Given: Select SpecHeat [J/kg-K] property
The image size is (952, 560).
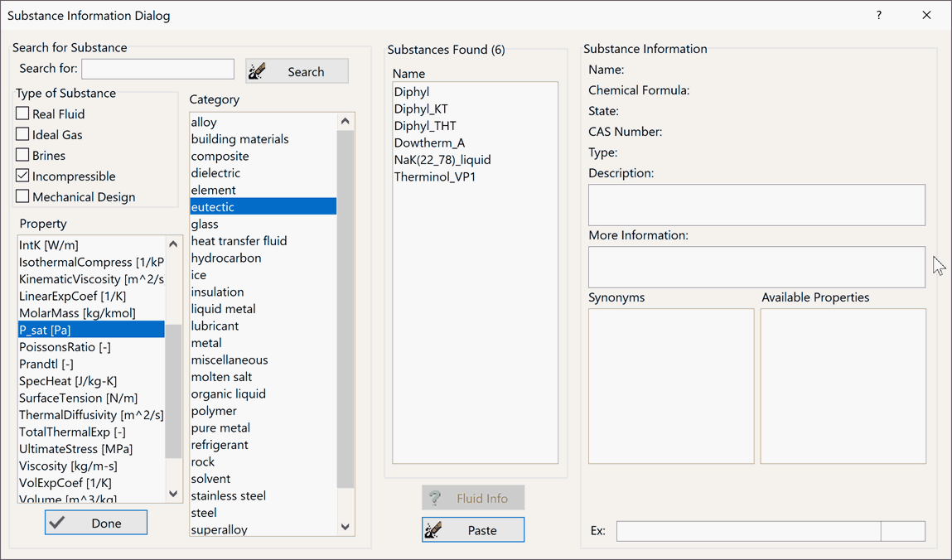Looking at the screenshot, I should click(x=68, y=381).
